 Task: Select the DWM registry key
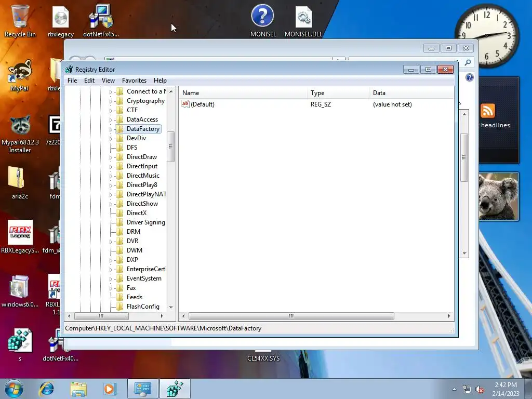[135, 250]
